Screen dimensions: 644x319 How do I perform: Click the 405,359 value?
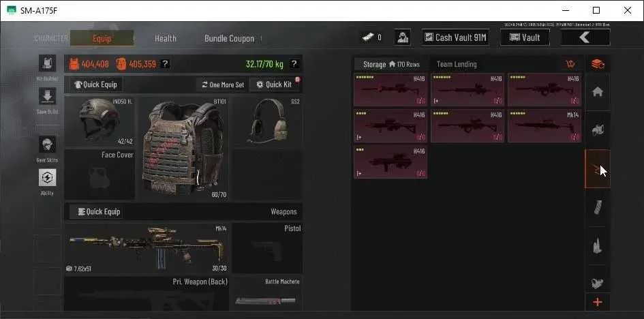click(x=142, y=64)
